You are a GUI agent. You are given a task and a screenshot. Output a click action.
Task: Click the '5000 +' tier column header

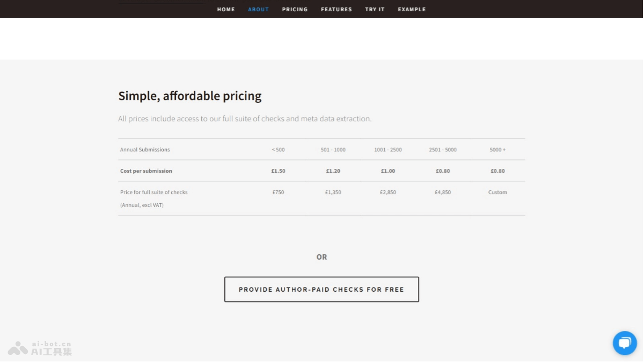(497, 150)
